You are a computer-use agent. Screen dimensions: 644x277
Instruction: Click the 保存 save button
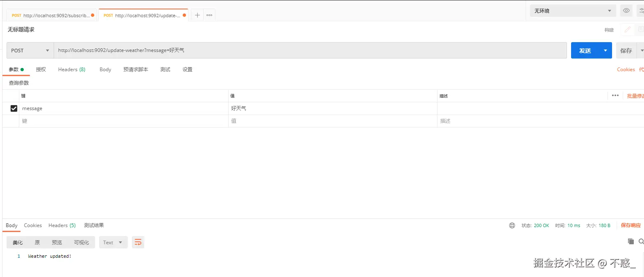[626, 50]
